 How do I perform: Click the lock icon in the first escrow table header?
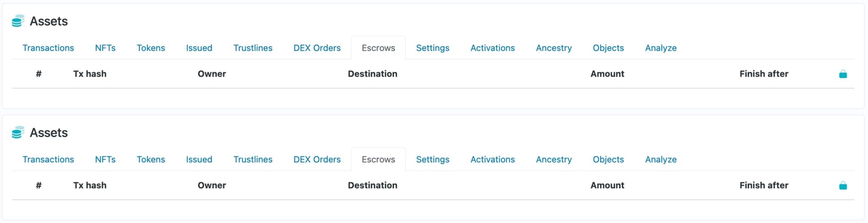(x=843, y=74)
